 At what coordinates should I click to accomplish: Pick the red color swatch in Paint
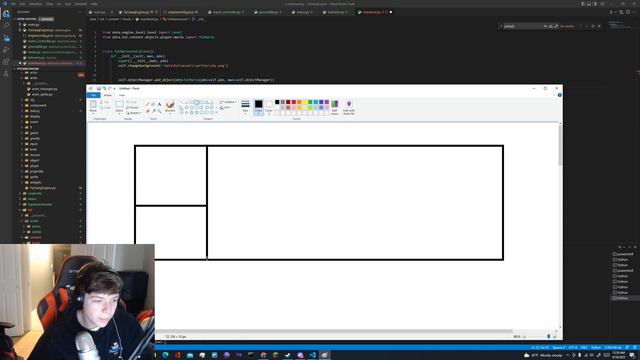point(293,102)
